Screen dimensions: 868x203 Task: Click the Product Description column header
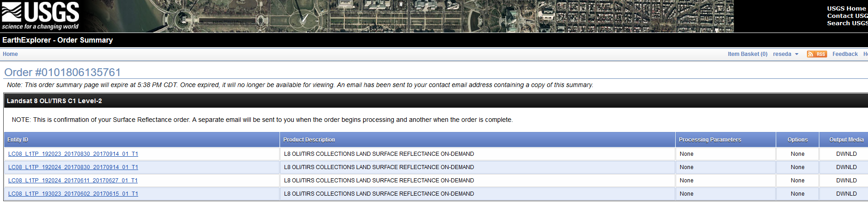click(309, 140)
